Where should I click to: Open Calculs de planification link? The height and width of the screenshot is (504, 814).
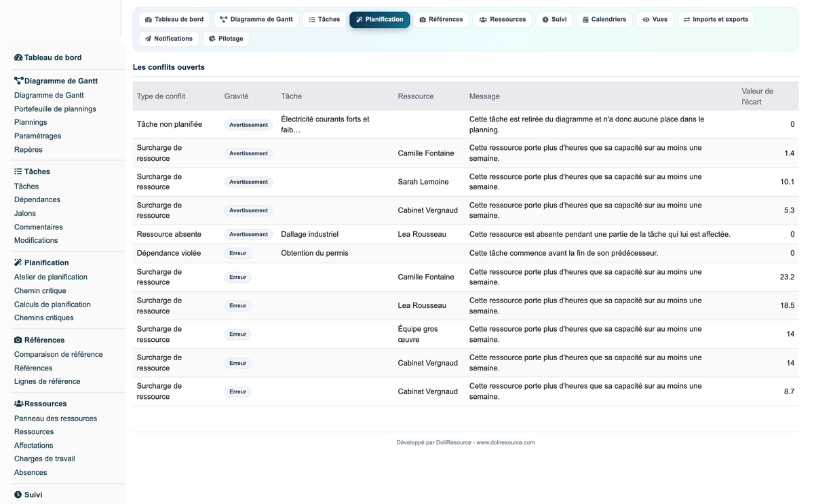point(52,305)
